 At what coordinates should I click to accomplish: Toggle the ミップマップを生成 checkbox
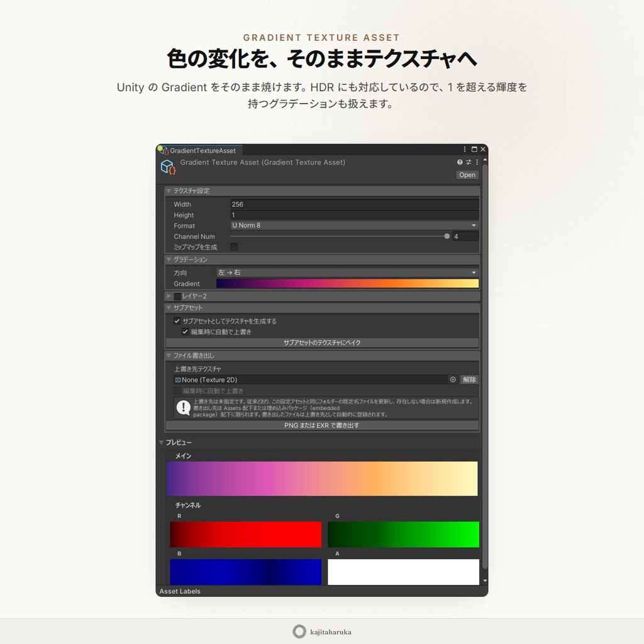(x=234, y=247)
